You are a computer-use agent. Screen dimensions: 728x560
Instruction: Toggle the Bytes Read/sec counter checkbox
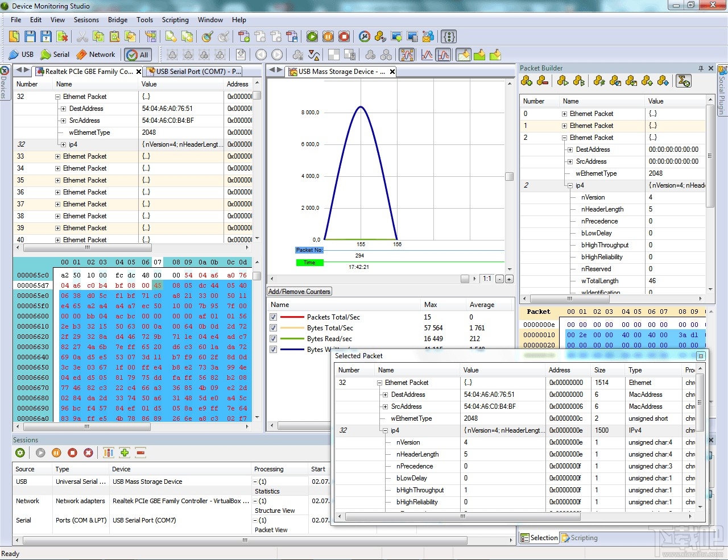point(274,339)
